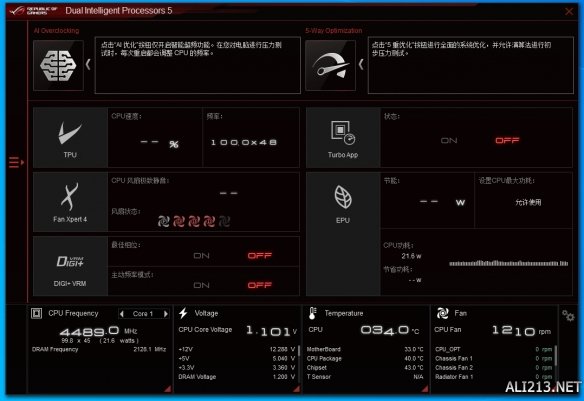Click the Fan list scrollbar
584x401 pixels.
[555, 356]
